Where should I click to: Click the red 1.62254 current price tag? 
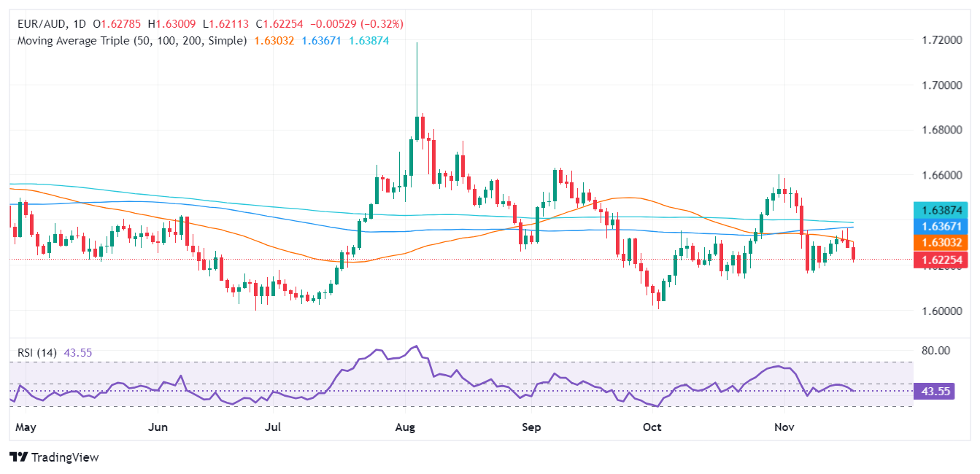[x=942, y=260]
